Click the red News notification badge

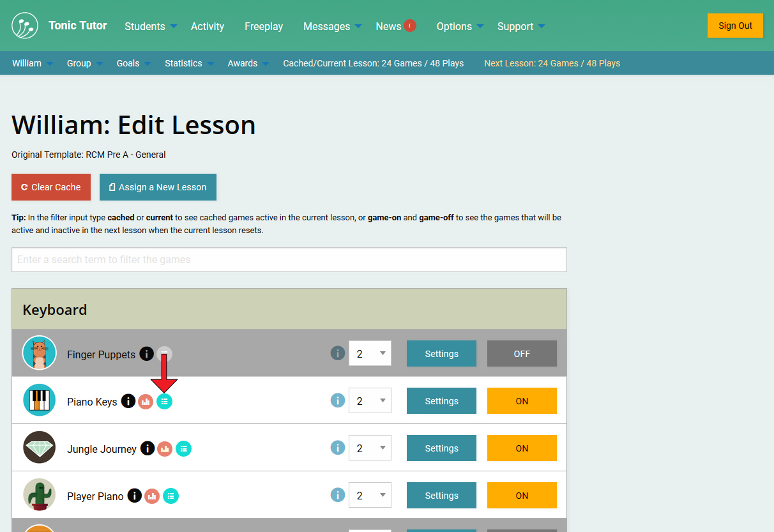pyautogui.click(x=410, y=26)
